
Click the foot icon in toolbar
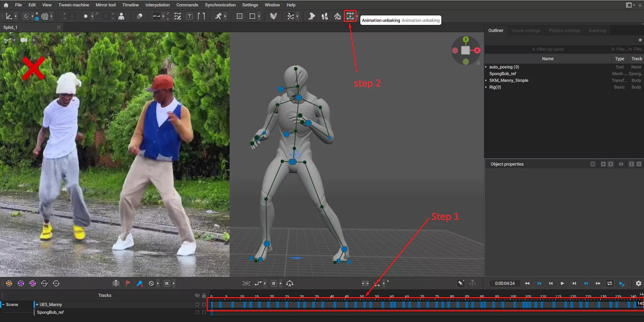312,16
